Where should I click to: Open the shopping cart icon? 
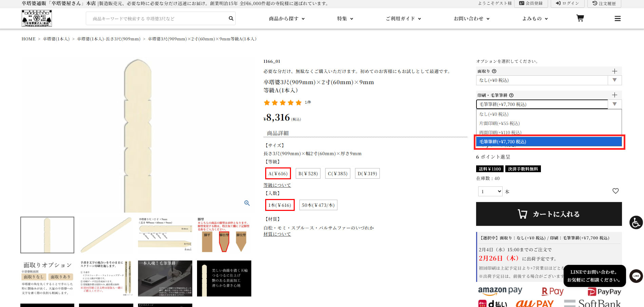point(580,18)
